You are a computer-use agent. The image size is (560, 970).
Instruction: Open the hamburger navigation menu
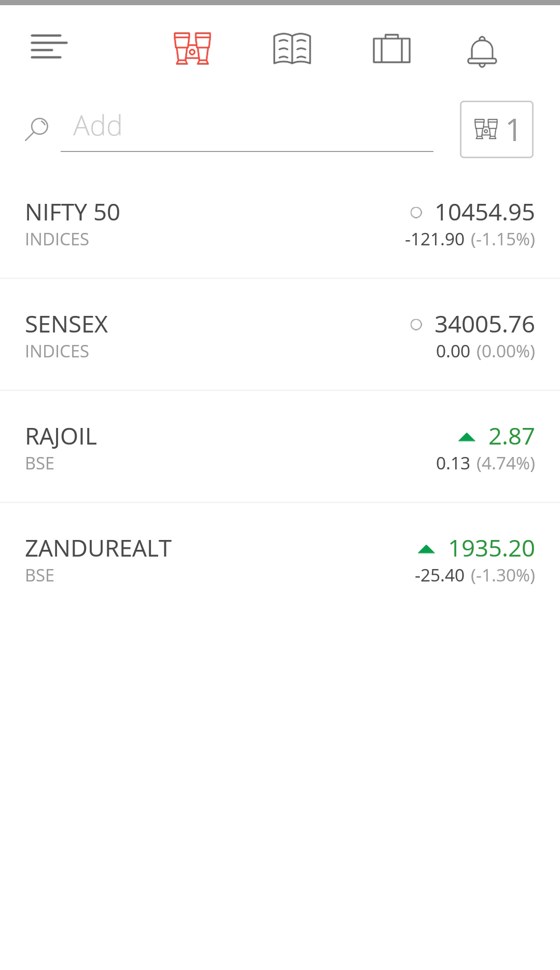(x=49, y=47)
